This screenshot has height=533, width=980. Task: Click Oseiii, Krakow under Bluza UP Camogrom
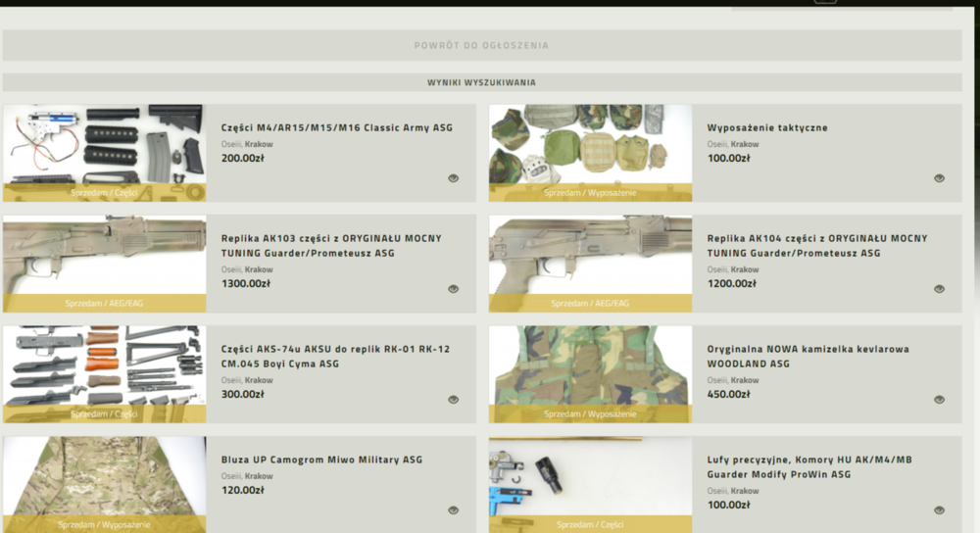click(x=247, y=475)
